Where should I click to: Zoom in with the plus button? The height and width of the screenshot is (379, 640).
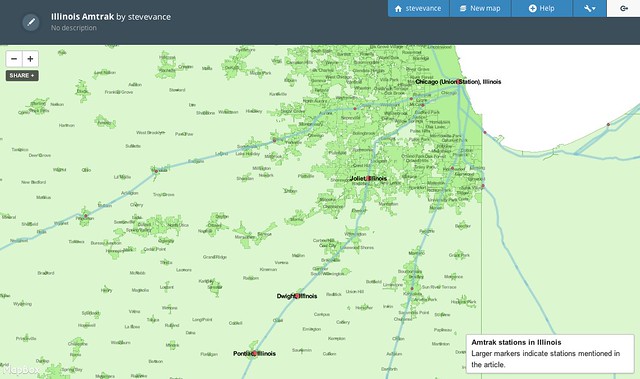(30, 59)
